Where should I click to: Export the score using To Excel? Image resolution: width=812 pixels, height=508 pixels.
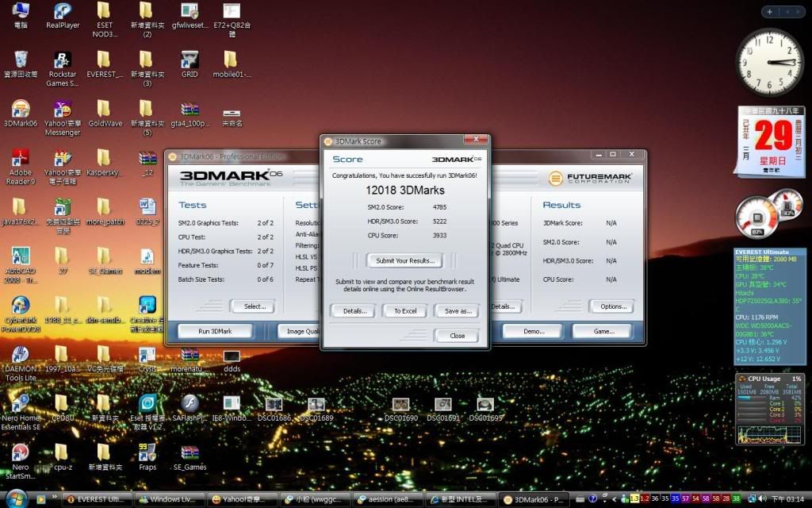[x=405, y=311]
